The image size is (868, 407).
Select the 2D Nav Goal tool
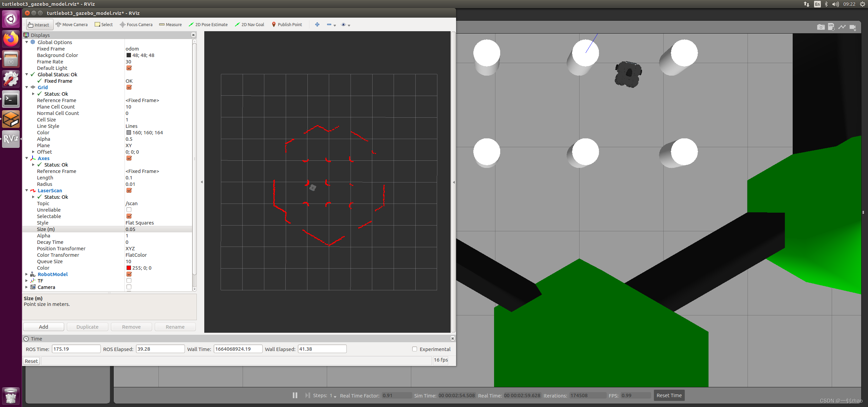pyautogui.click(x=249, y=24)
